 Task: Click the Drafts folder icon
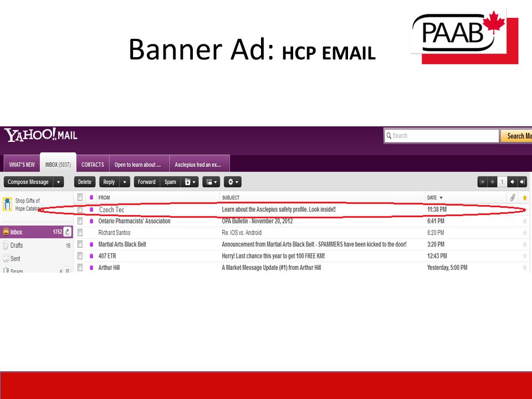coord(6,245)
